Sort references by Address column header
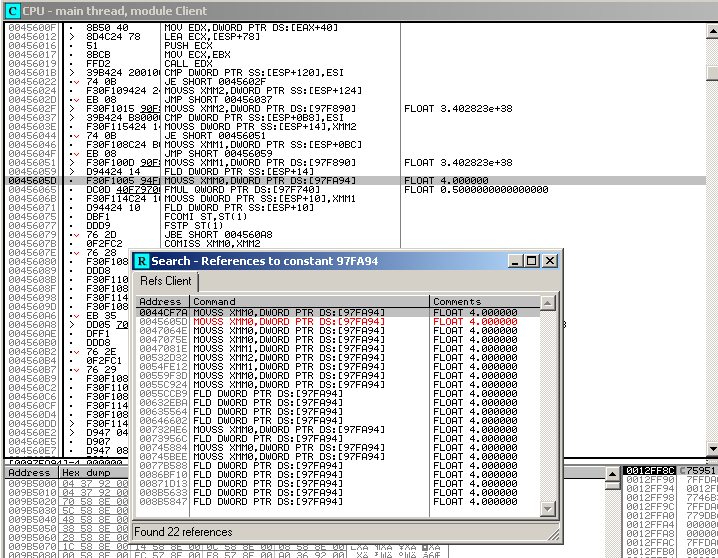 (162, 301)
